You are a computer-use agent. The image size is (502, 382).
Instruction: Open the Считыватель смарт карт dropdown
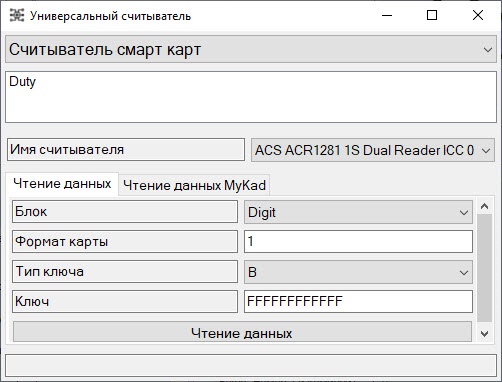click(x=251, y=50)
